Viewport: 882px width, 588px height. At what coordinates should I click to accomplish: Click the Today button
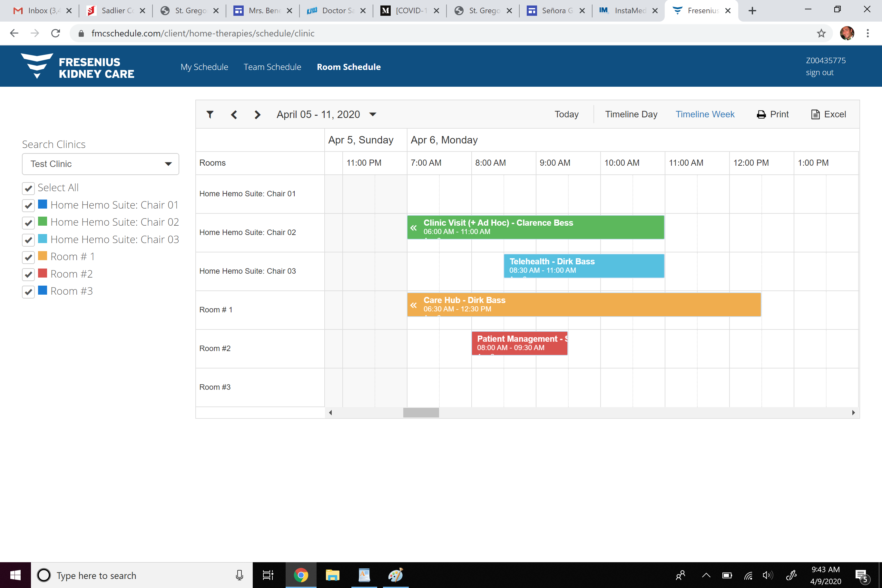[x=566, y=114]
